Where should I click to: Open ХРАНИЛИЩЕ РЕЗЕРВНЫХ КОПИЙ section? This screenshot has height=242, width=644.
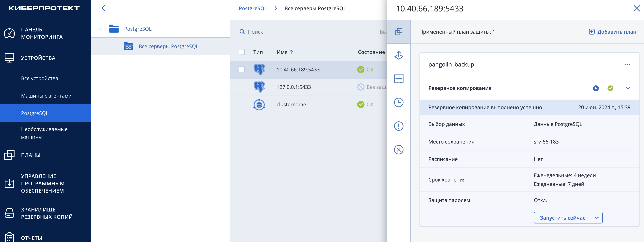[x=47, y=213]
